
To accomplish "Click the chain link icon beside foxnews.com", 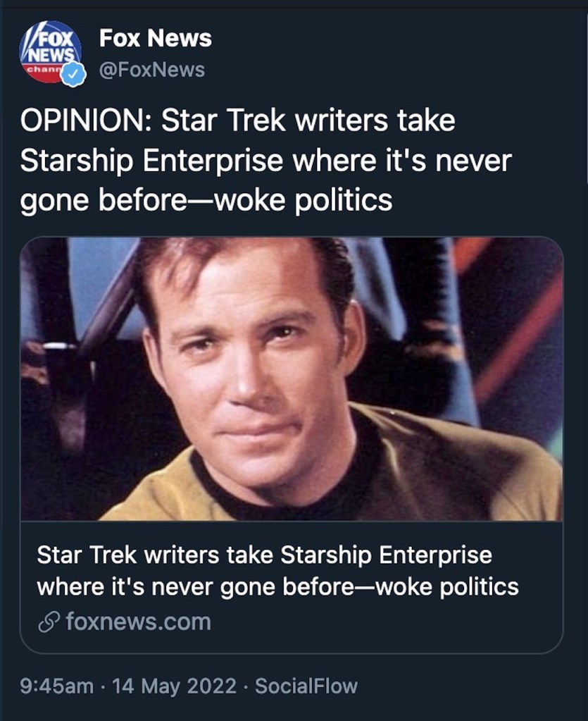I will coord(48,622).
